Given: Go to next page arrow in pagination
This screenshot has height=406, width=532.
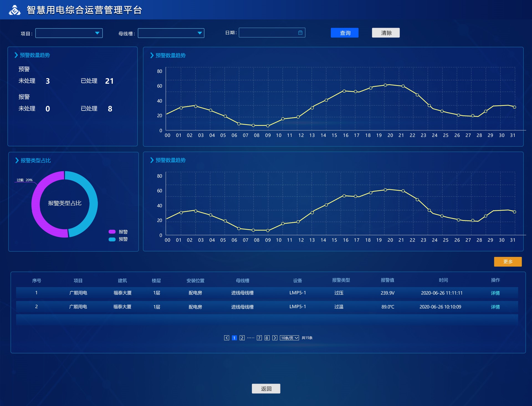Looking at the screenshot, I should click(x=275, y=338).
